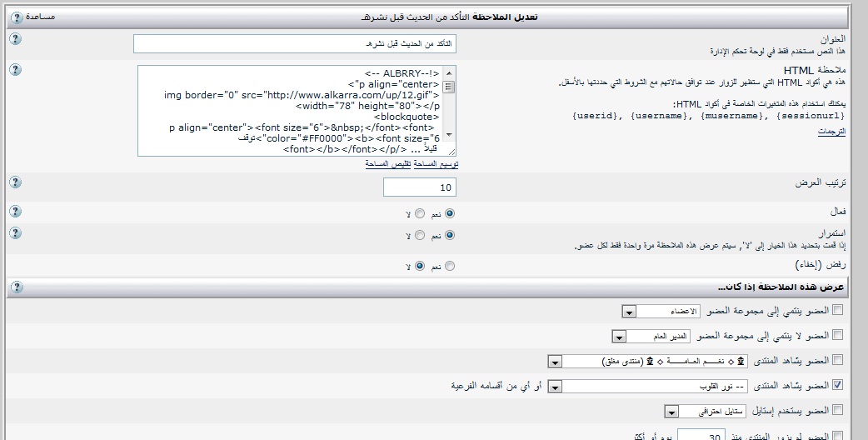Click help icon for the HTML notice row

(14, 70)
